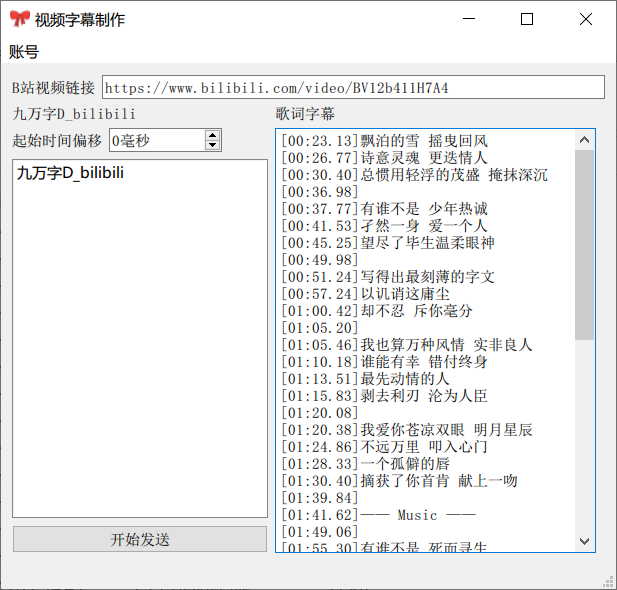Click lyric line 剥去利刃 沦为人臣

pyautogui.click(x=384, y=396)
